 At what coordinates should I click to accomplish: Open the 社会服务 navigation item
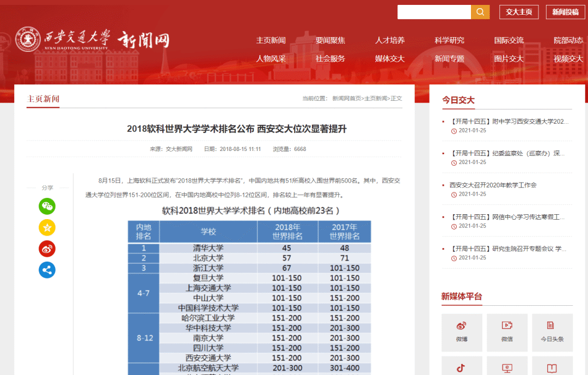[330, 58]
